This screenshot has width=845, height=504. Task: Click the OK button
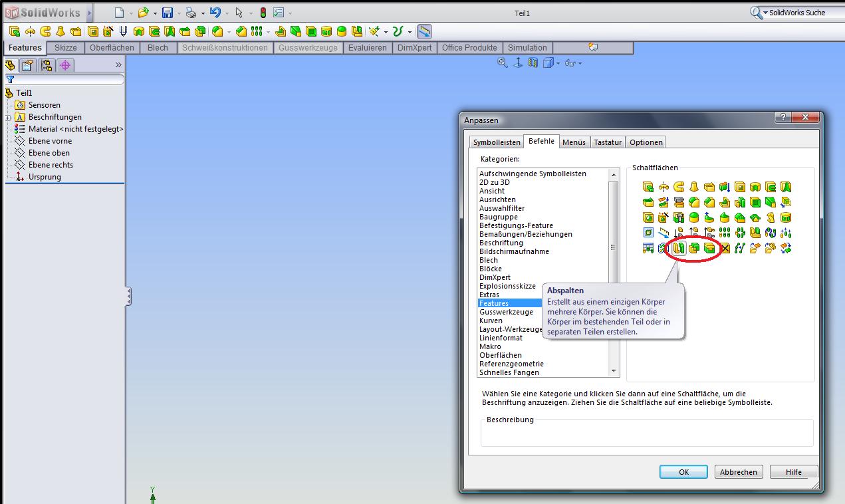[683, 472]
